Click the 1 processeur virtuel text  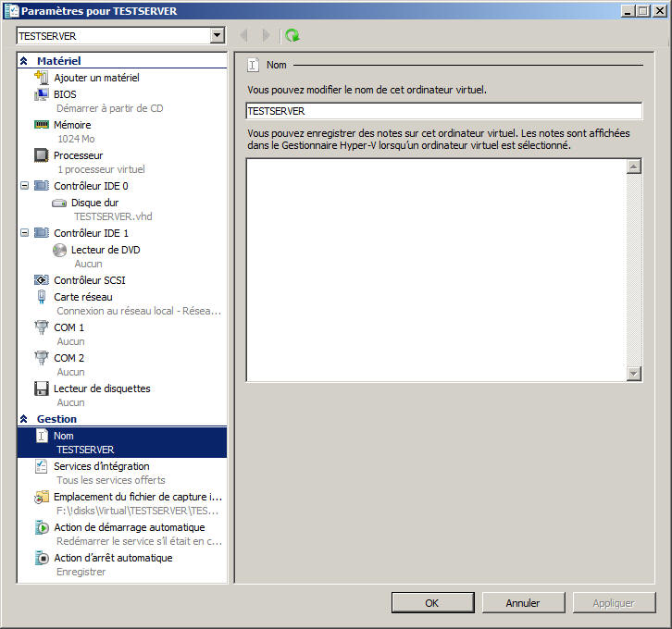pyautogui.click(x=101, y=169)
